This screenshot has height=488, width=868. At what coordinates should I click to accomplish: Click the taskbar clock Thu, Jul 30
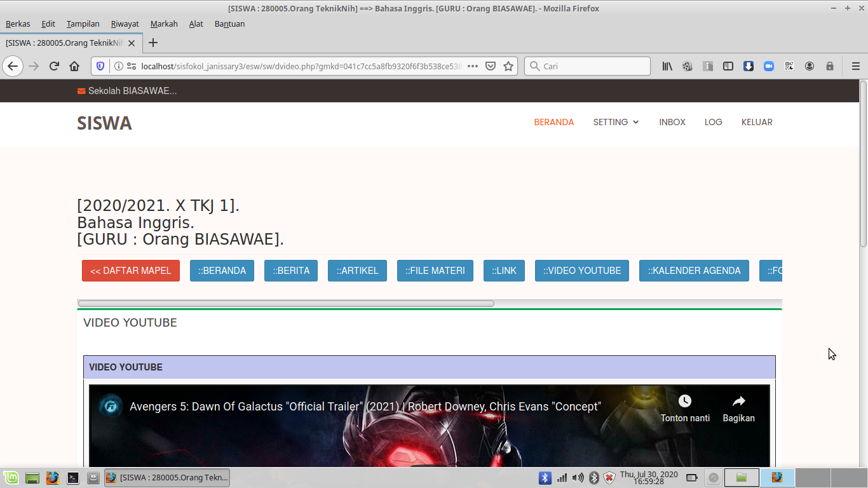pos(649,478)
